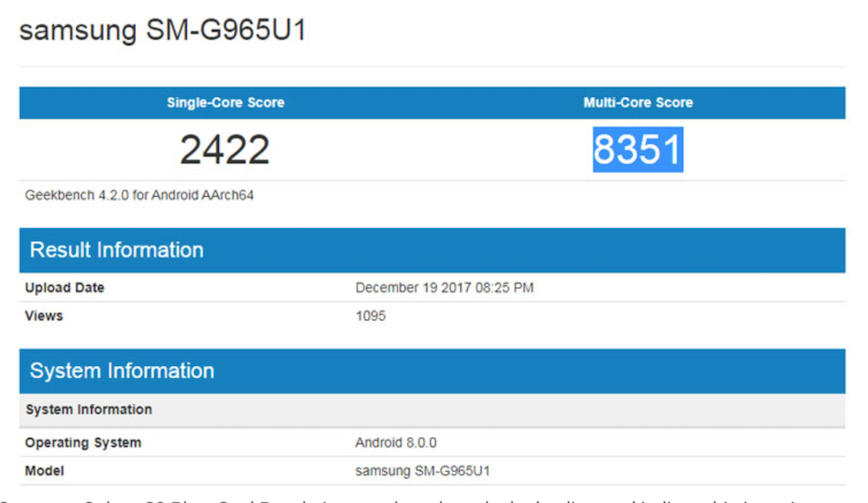Viewport: 868px width, 503px height.
Task: Click the Geekbench 4.2.0 for Android AArch64 text
Action: coord(139,195)
